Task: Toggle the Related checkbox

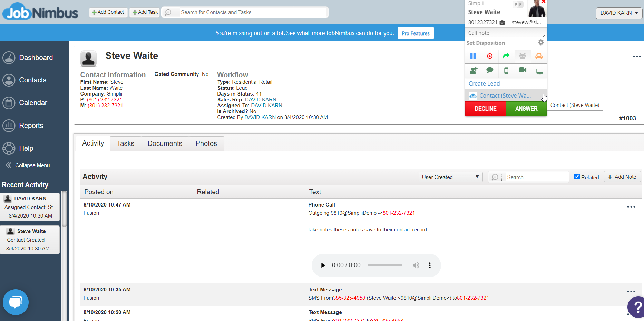Action: (x=577, y=177)
